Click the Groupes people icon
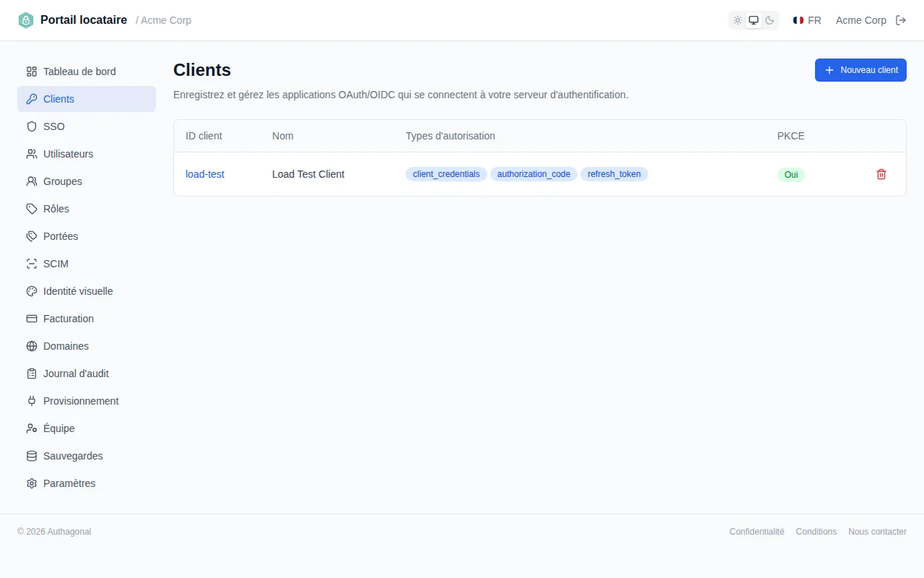The image size is (924, 578). (32, 181)
